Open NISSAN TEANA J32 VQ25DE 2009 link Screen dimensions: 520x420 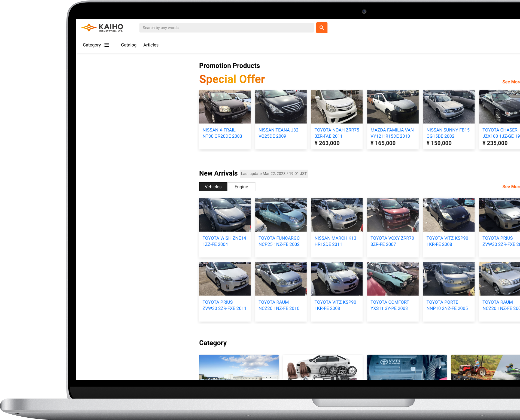click(278, 133)
